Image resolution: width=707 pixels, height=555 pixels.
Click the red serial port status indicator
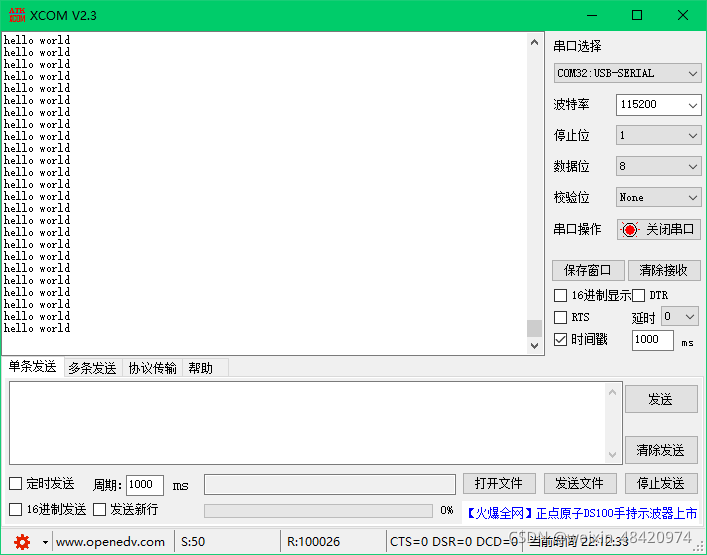coord(629,230)
